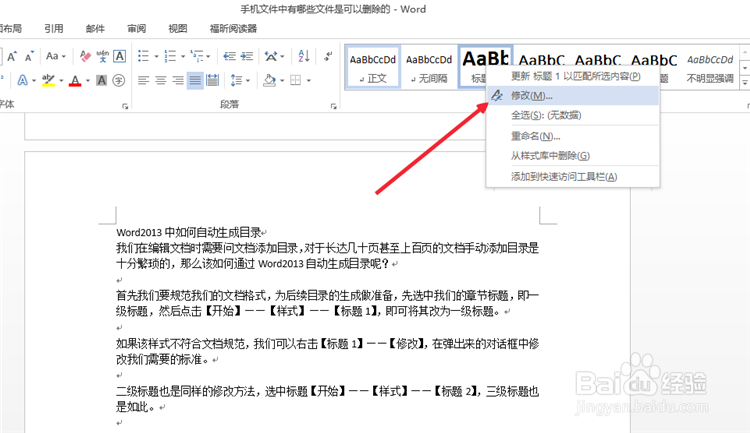750x433 pixels.
Task: Expand the Text Effects dropdown arrow
Action: tap(34, 81)
